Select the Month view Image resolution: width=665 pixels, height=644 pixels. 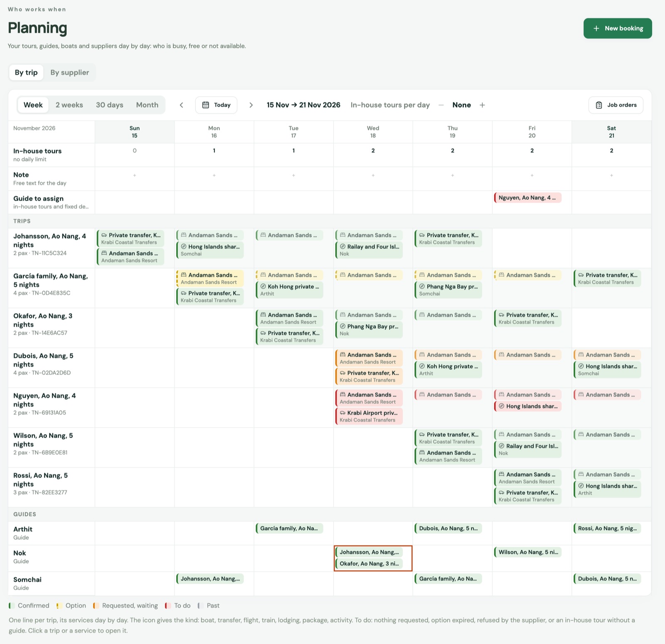pyautogui.click(x=147, y=105)
